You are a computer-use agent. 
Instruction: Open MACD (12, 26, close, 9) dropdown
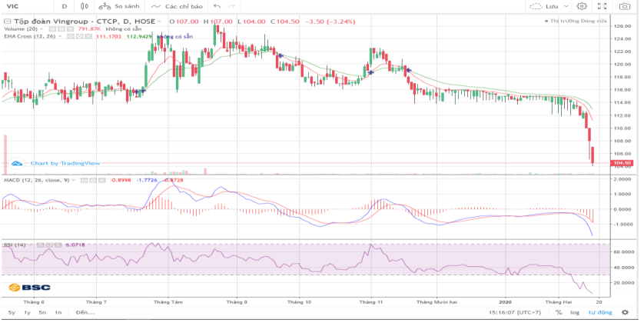pos(74,180)
